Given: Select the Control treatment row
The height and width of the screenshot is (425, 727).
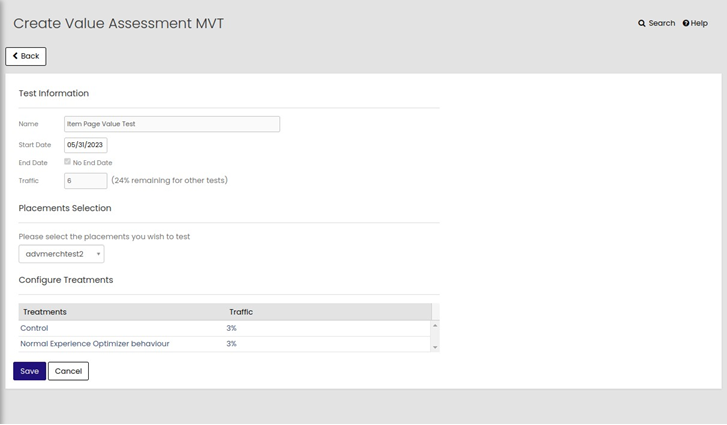Looking at the screenshot, I should click(35, 328).
